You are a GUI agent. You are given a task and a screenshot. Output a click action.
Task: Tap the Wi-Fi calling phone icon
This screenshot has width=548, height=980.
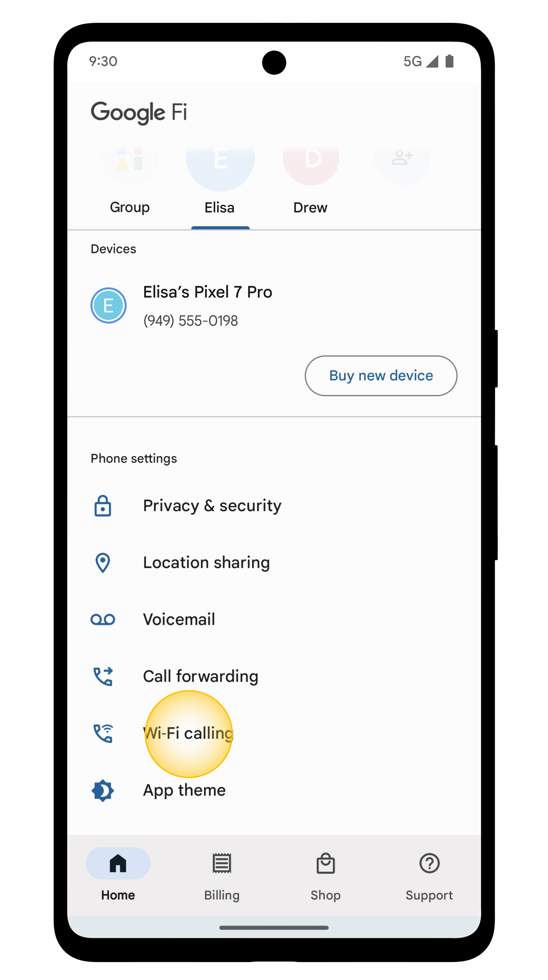pos(103,733)
